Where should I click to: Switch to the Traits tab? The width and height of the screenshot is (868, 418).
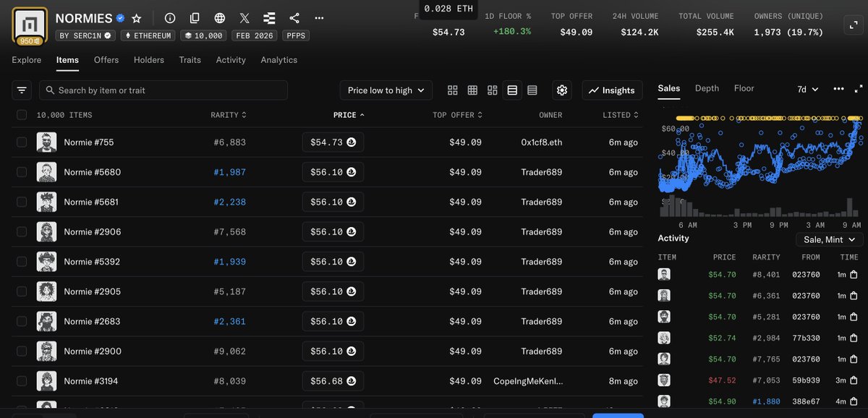[x=190, y=60]
